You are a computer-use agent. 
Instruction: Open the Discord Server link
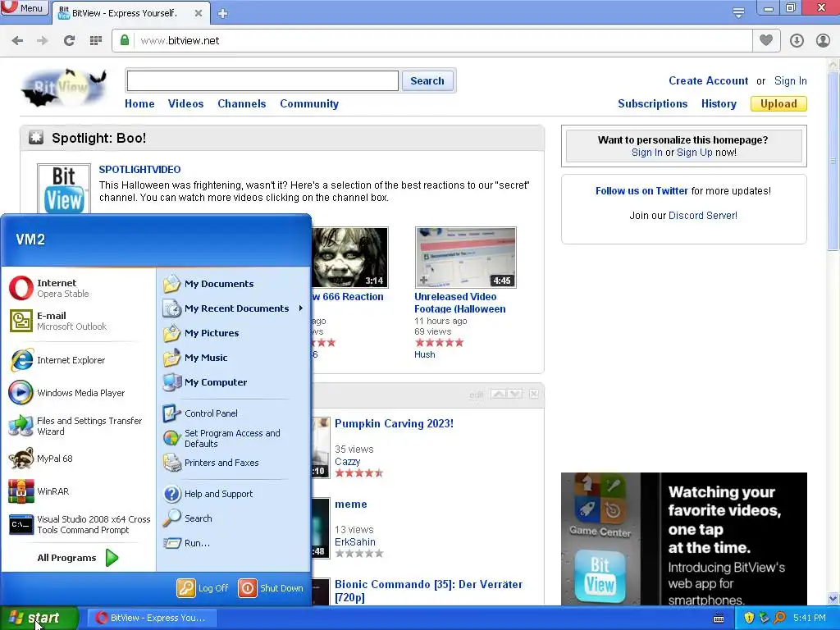click(x=702, y=216)
